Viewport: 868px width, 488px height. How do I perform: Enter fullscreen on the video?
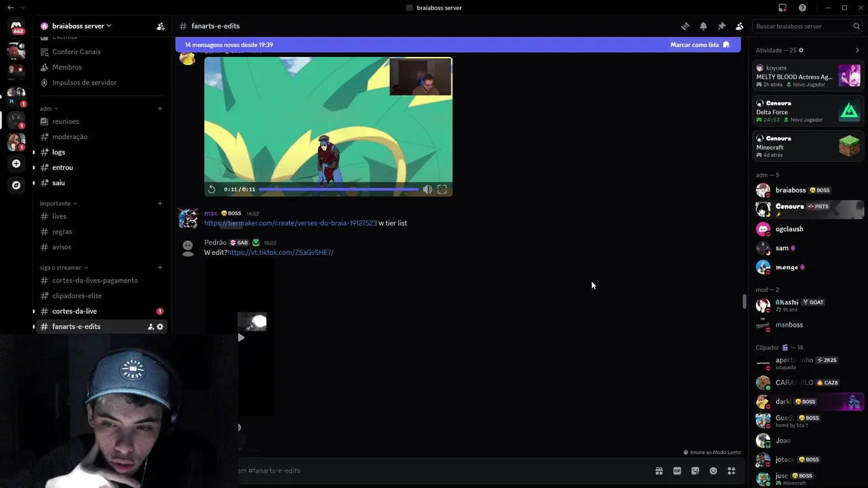coord(442,190)
